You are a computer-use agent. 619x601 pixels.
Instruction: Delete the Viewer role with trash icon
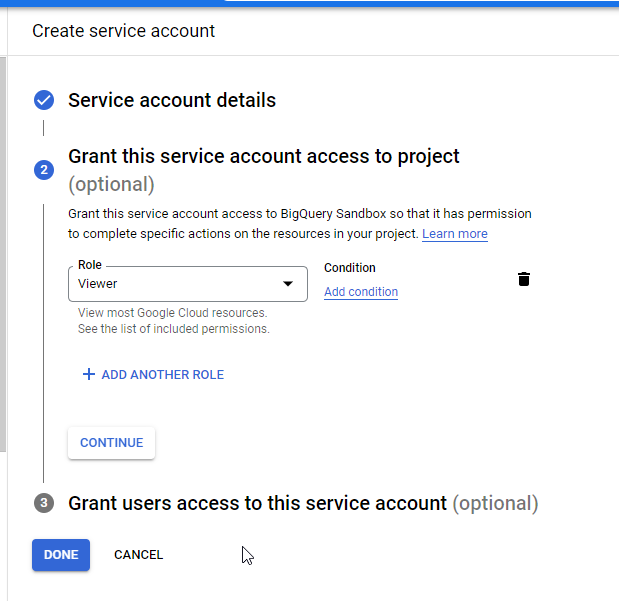point(523,279)
